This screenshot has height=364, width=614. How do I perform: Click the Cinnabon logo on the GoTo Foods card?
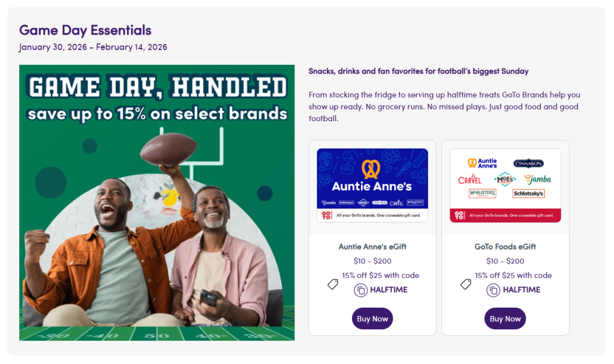pyautogui.click(x=528, y=164)
